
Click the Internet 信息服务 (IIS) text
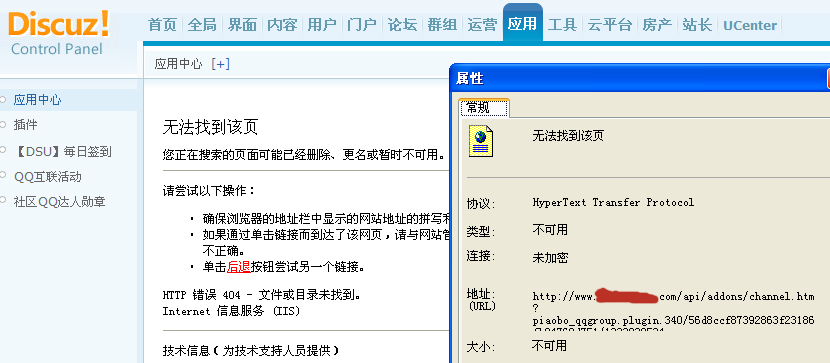click(x=231, y=311)
